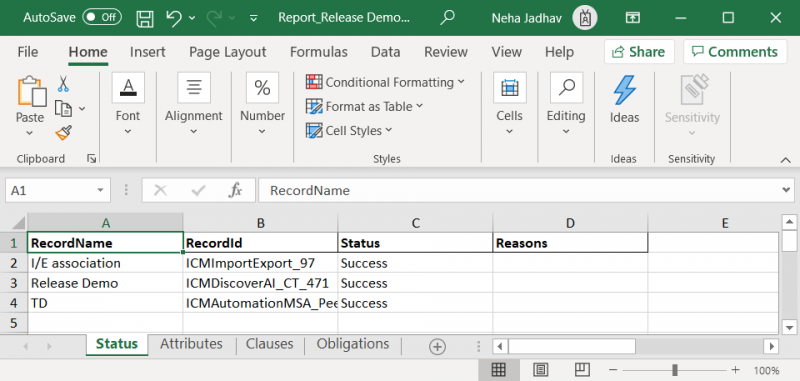Click the Paste clipboard icon
Screen dimensions: 800x381
(x=31, y=91)
